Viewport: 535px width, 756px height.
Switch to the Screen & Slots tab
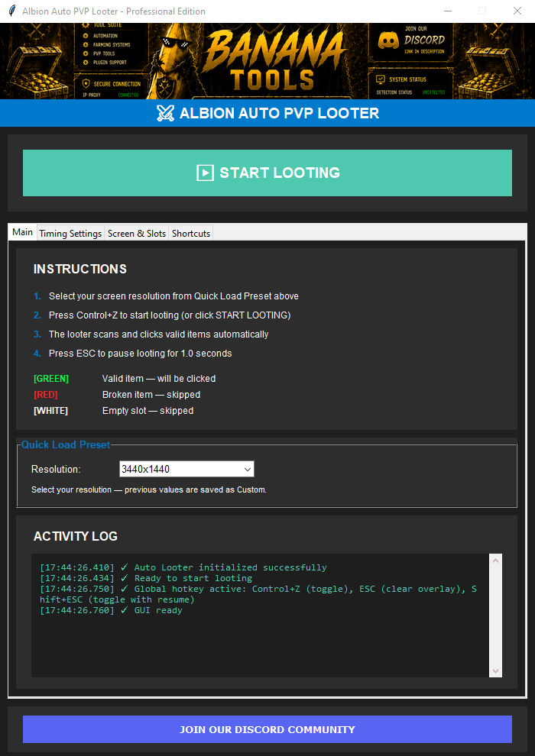click(137, 234)
